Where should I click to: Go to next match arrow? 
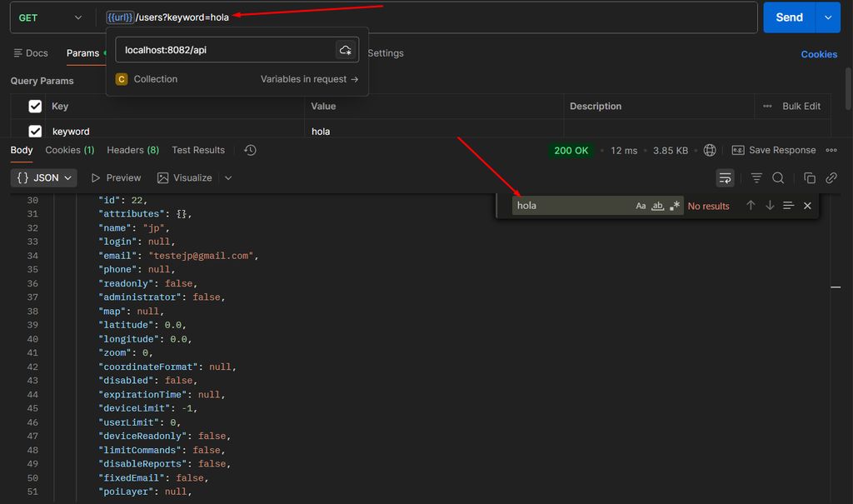(770, 205)
